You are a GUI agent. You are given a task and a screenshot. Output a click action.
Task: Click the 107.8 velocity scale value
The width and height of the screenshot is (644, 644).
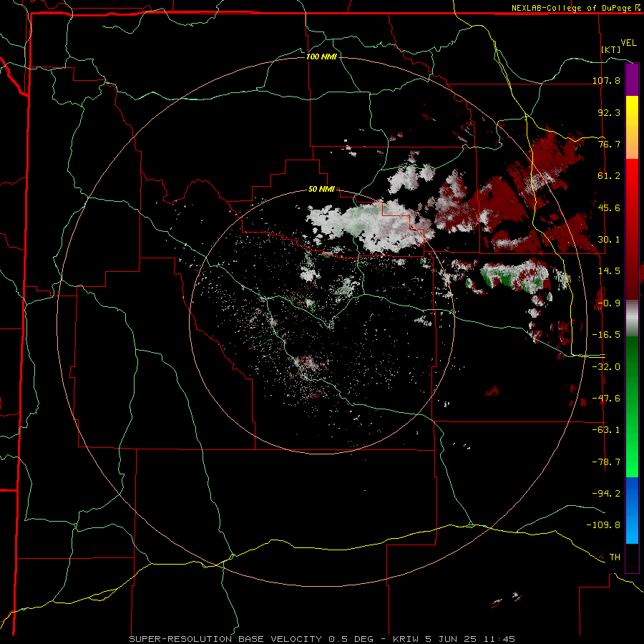point(606,80)
